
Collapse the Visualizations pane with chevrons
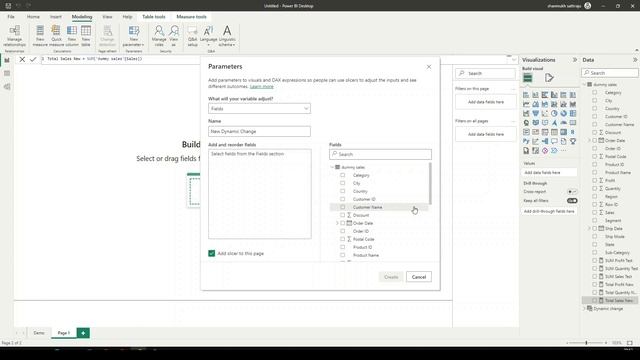pos(575,60)
